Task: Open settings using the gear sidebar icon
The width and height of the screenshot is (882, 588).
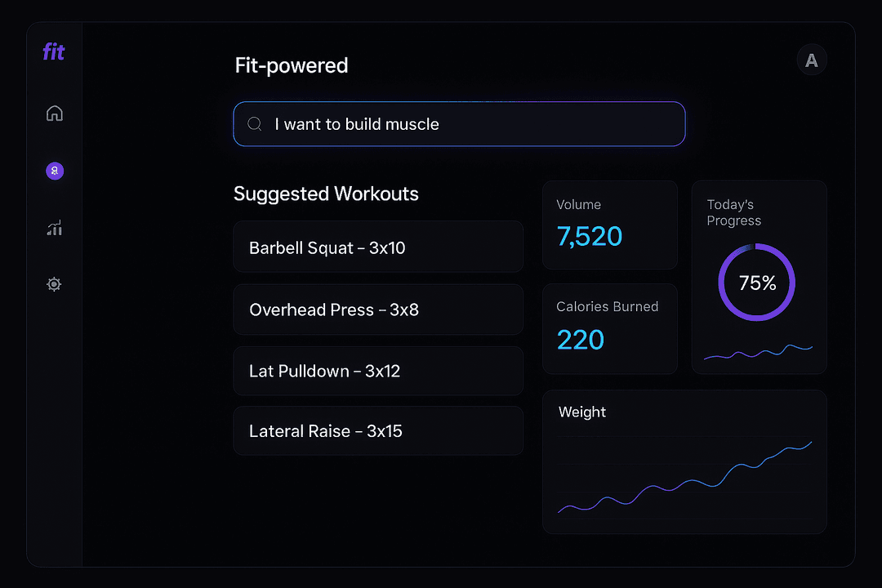Action: tap(54, 283)
